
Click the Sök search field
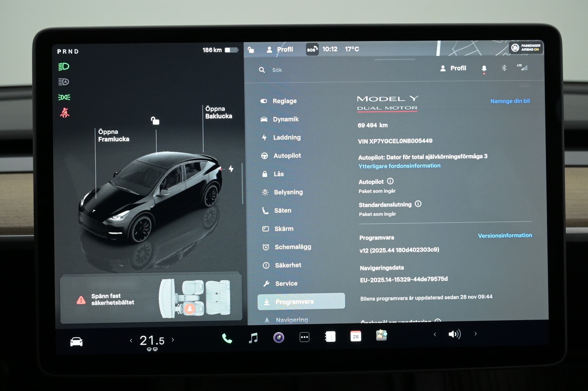point(277,70)
